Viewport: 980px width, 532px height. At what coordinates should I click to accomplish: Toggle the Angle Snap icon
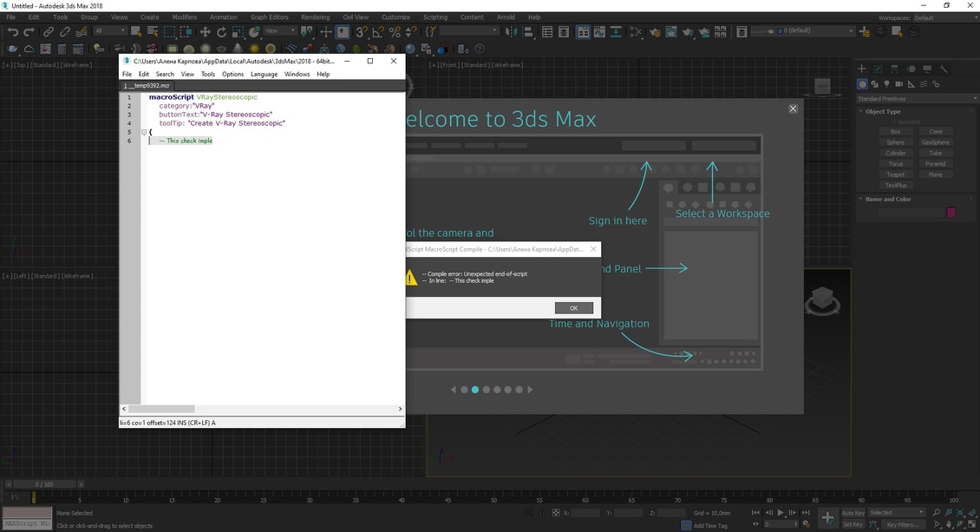[x=377, y=32]
